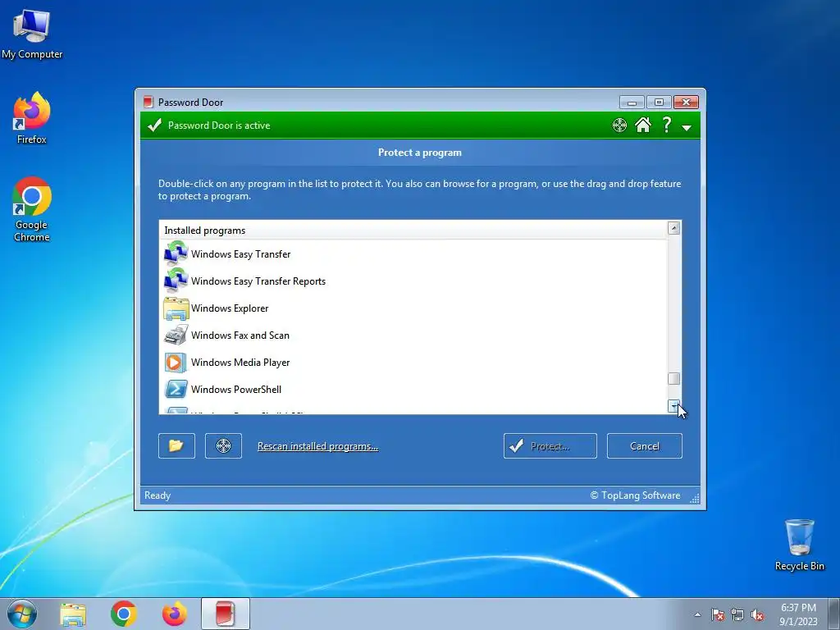Screen dimensions: 840x630
Task: Go to home via house icon
Action: pos(643,125)
